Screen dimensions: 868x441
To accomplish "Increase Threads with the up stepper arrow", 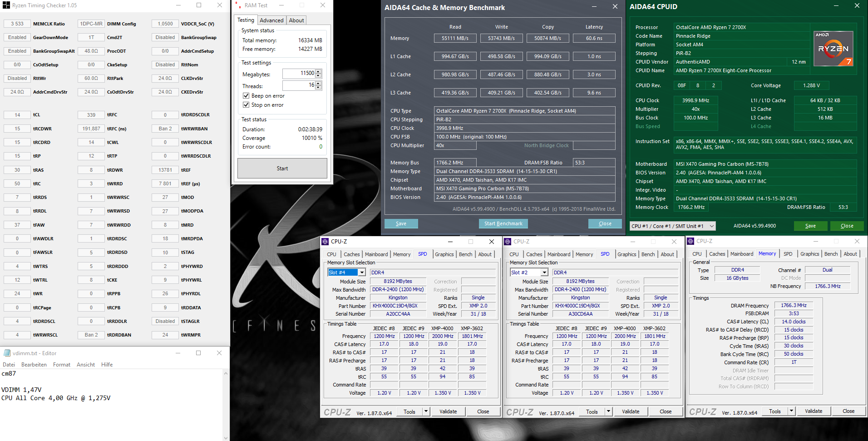I will coord(317,83).
